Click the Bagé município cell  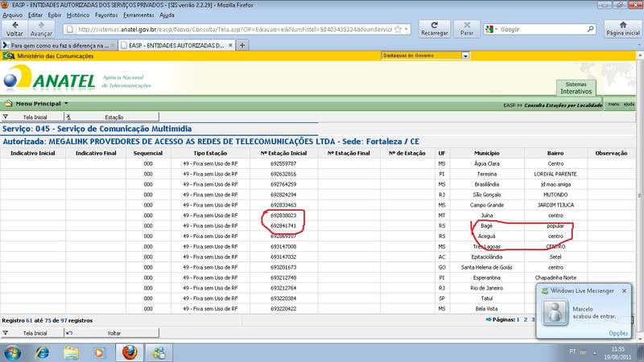487,226
